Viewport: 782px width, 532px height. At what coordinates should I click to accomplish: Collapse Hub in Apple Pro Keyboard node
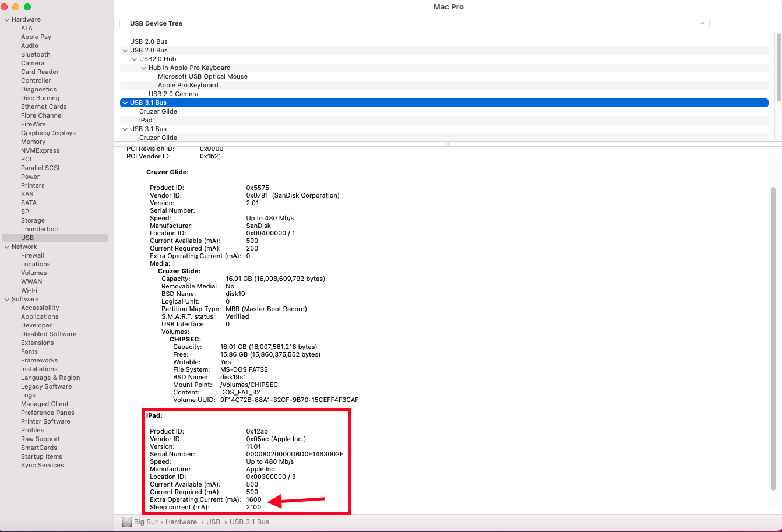click(x=143, y=68)
